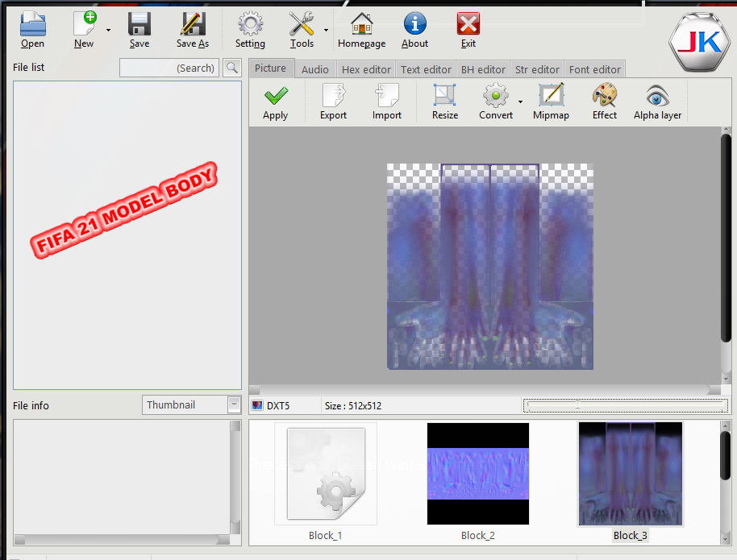
Task: Click the 'Size : 512x512' status text
Action: point(353,405)
